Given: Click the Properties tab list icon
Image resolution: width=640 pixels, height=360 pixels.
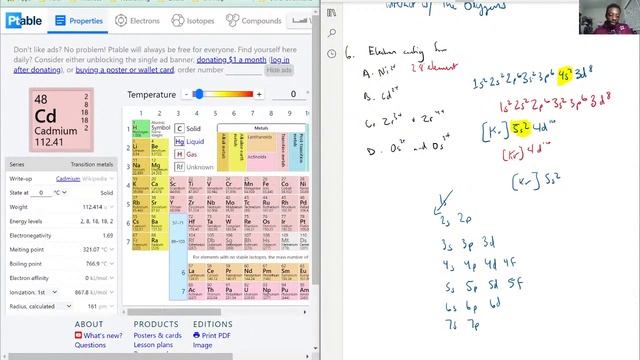Looking at the screenshot, I should pos(60,20).
